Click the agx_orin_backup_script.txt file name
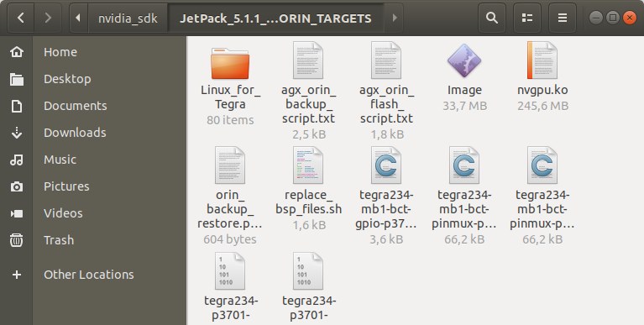This screenshot has width=644, height=325. pyautogui.click(x=308, y=104)
